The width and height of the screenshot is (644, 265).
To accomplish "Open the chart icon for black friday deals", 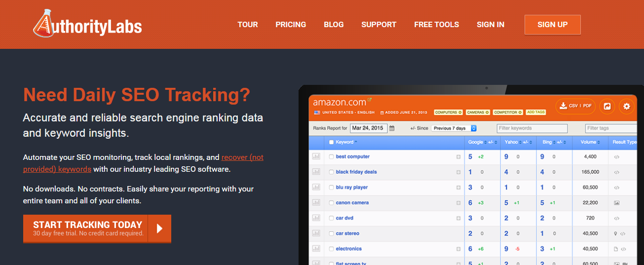I will pos(316,172).
